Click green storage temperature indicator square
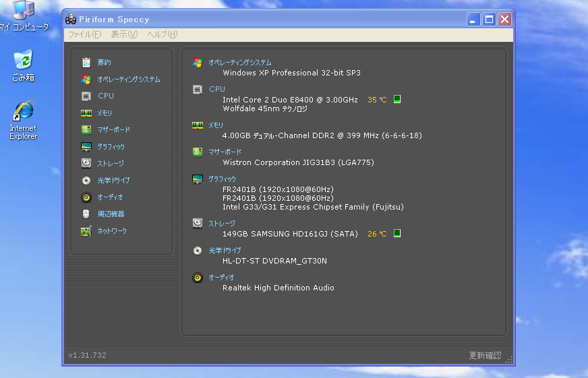The width and height of the screenshot is (588, 378). [397, 233]
